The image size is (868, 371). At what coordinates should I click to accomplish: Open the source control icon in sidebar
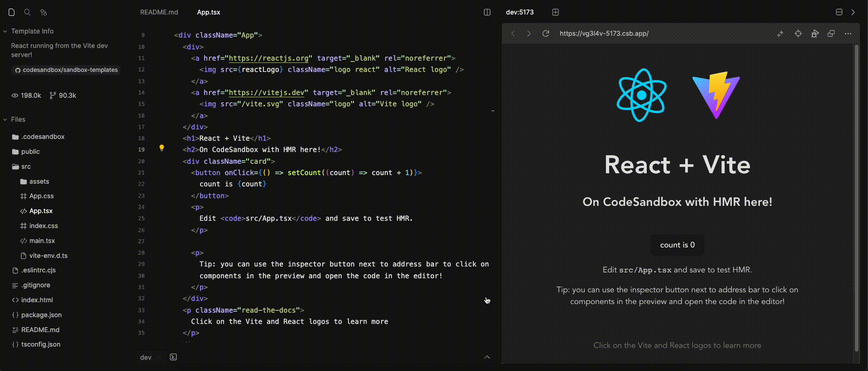[x=43, y=12]
